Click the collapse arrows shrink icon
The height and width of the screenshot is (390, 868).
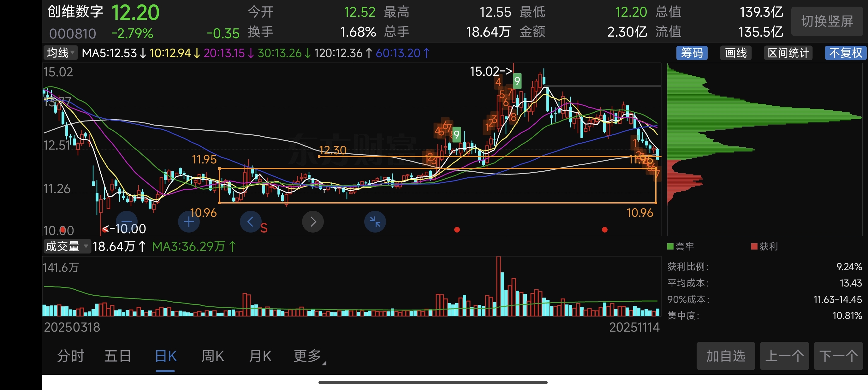(375, 222)
